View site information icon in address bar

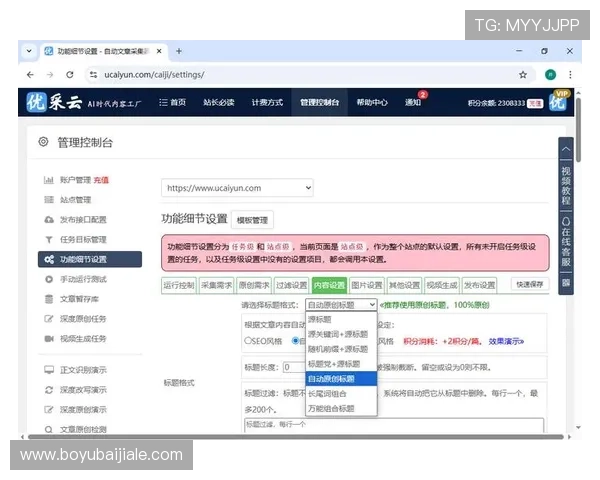[93, 75]
